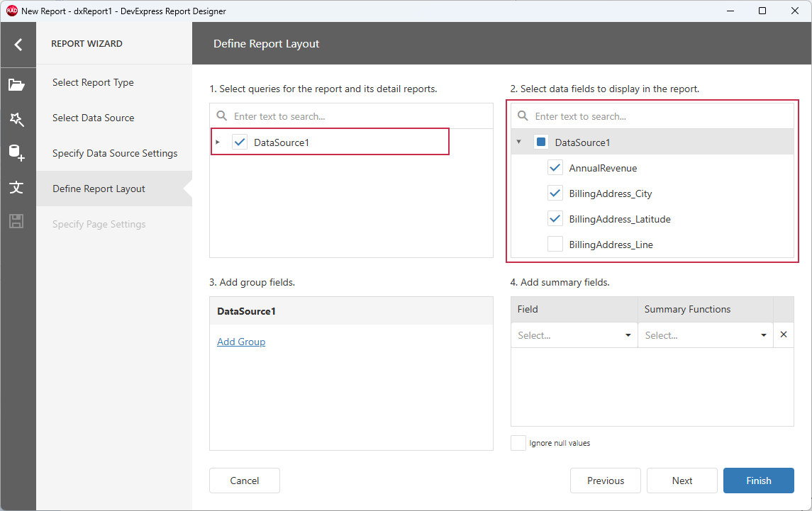Click the search magnifier in queries panel
812x511 pixels.
[x=222, y=116]
